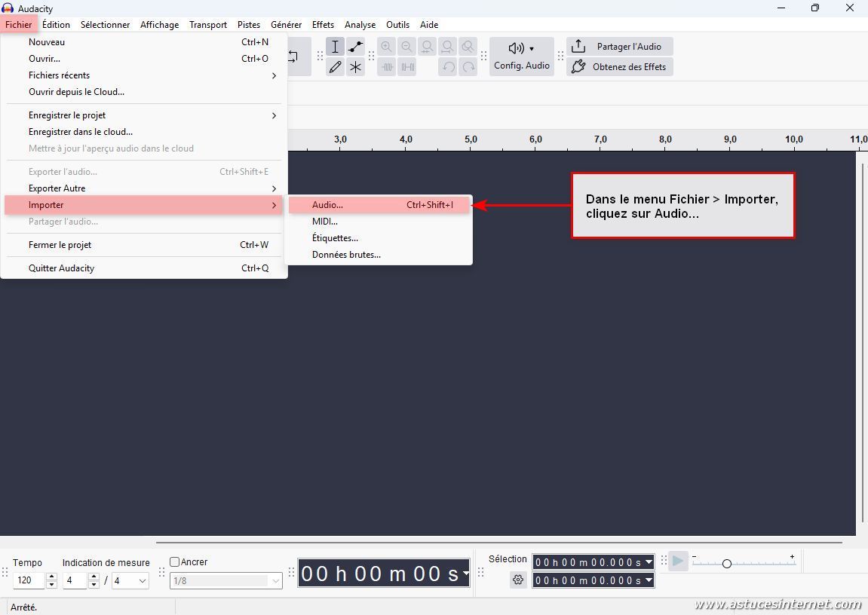Select the Selection (I-beam) tool
Image resolution: width=868 pixels, height=615 pixels.
click(336, 47)
